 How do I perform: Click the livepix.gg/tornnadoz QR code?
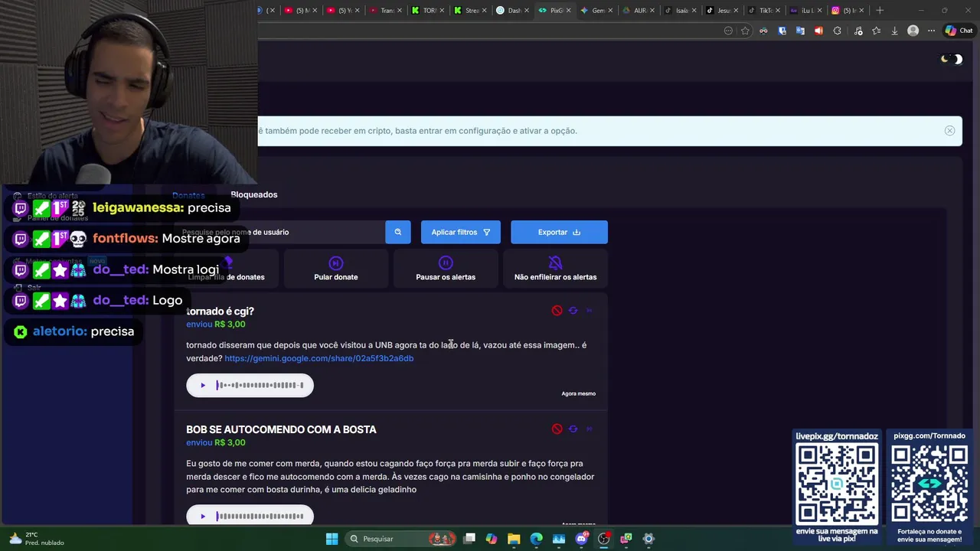tap(837, 484)
